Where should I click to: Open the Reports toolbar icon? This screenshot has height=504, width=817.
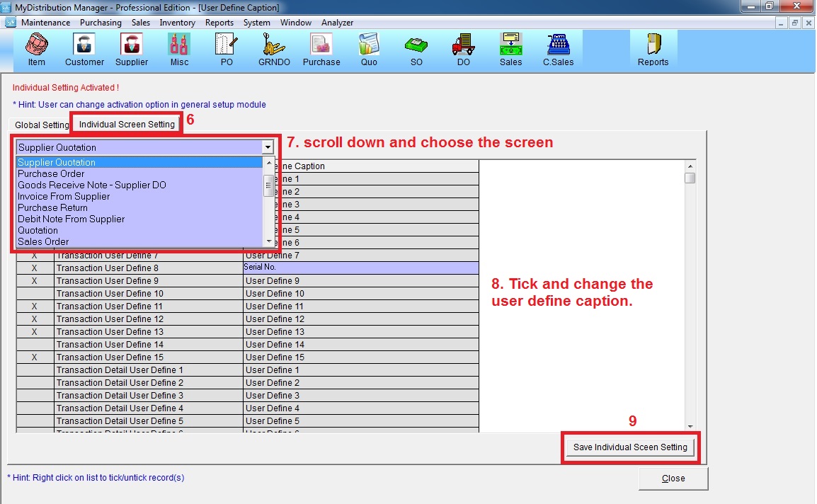[653, 50]
